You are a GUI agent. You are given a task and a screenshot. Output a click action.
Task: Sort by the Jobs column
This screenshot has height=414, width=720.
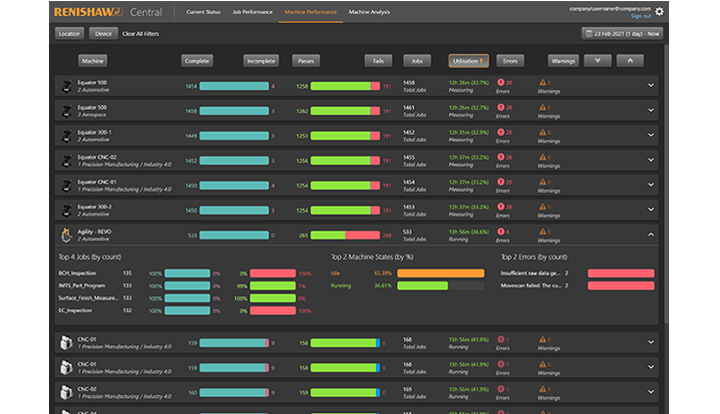click(417, 61)
